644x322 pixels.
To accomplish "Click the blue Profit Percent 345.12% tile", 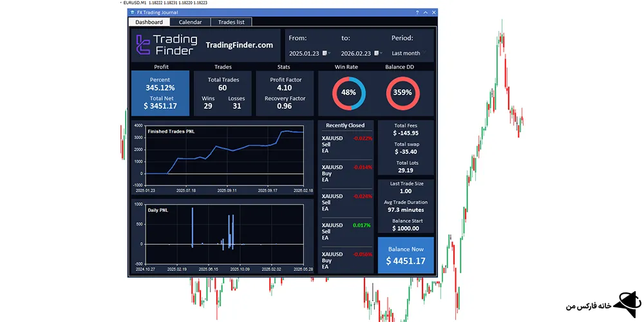I will pos(160,93).
